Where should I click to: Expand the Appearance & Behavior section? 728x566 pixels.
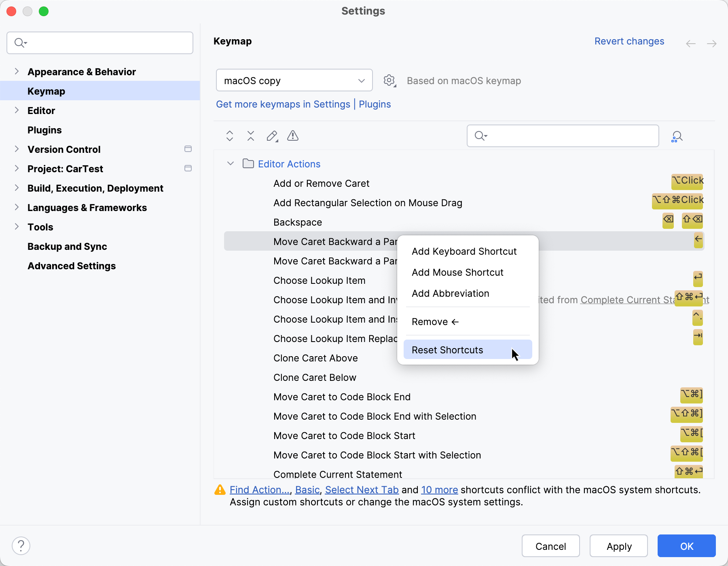[x=17, y=71]
